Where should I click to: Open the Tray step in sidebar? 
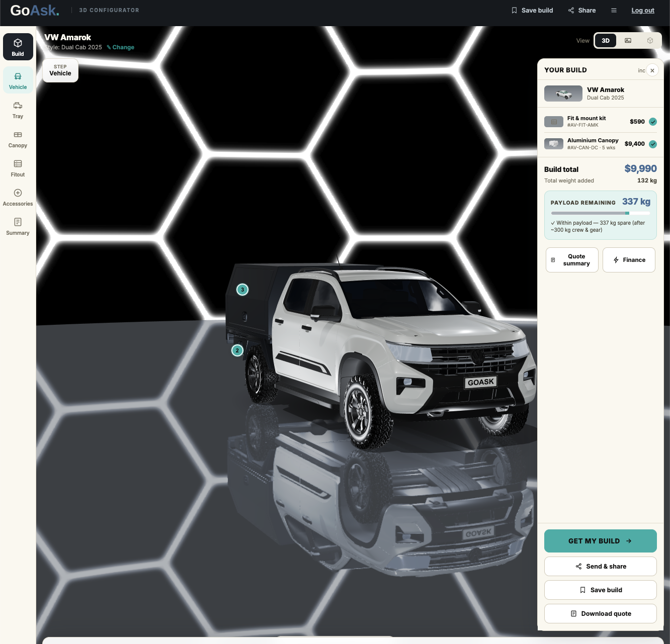click(x=18, y=110)
